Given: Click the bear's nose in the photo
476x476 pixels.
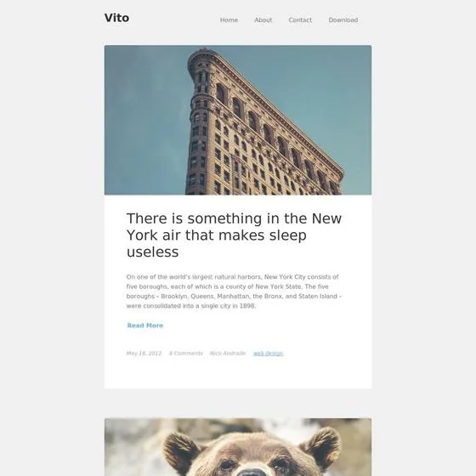Looking at the screenshot, I should (251, 473).
